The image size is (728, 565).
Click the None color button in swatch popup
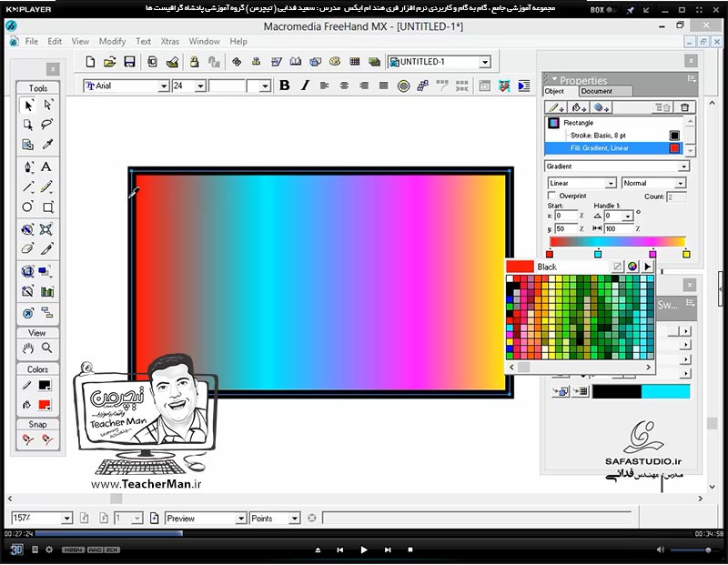click(618, 267)
